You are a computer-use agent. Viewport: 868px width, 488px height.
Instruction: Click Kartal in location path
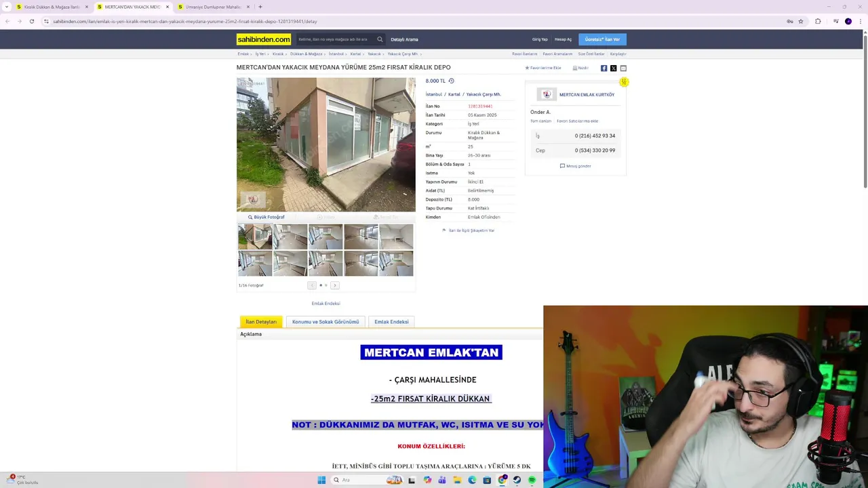pyautogui.click(x=454, y=94)
